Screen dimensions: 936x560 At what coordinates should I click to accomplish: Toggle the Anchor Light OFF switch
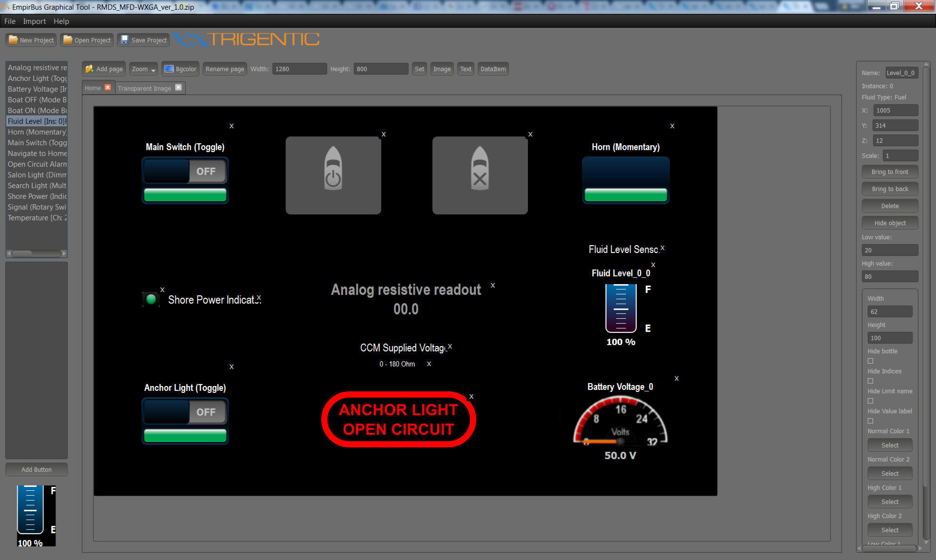(x=185, y=412)
